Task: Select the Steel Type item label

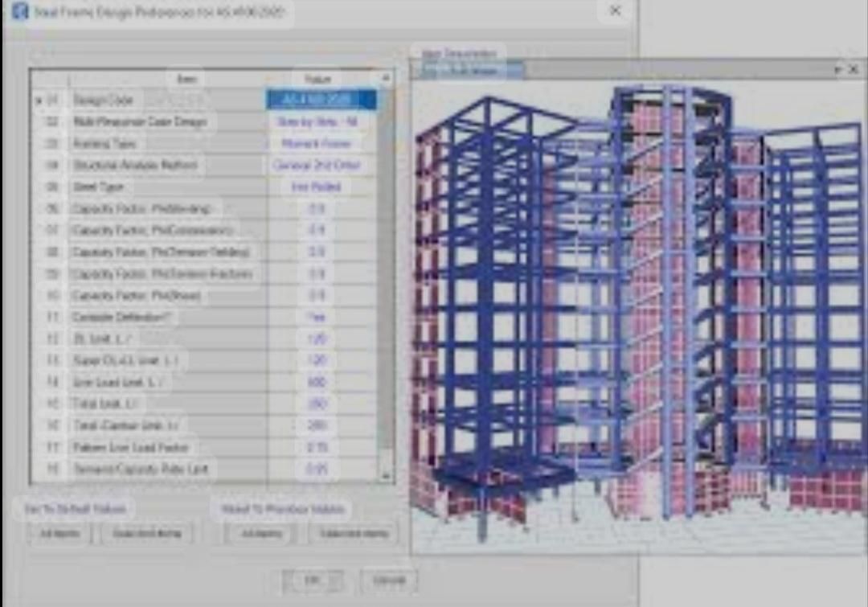Action: (98, 187)
